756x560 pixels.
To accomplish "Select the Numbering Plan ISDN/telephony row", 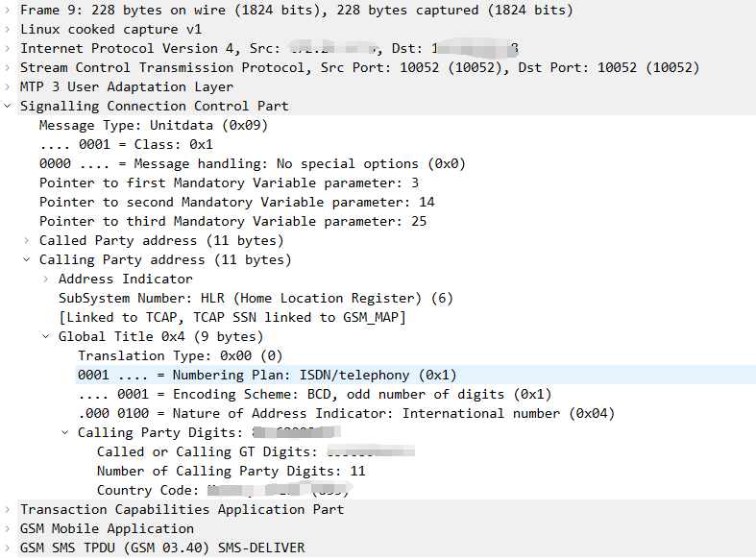I will point(267,375).
